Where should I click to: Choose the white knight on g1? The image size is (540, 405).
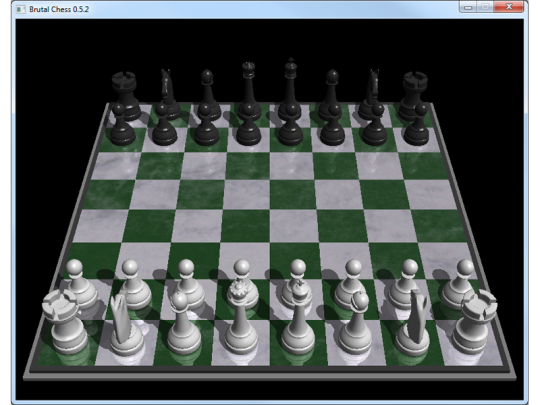click(x=413, y=324)
